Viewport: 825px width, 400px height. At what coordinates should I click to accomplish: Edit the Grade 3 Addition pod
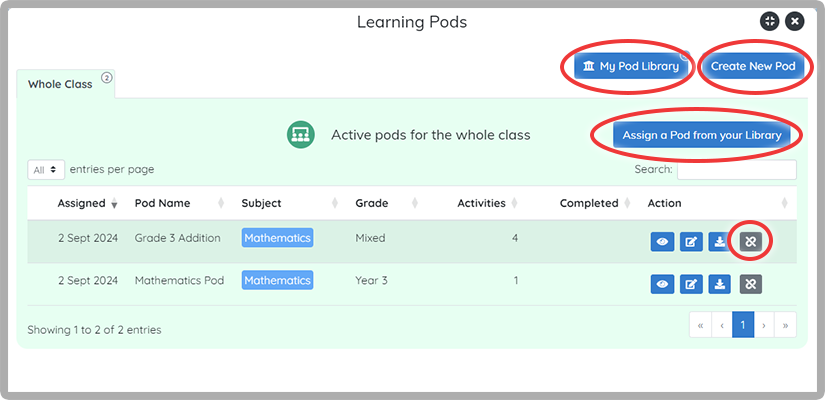click(x=691, y=241)
